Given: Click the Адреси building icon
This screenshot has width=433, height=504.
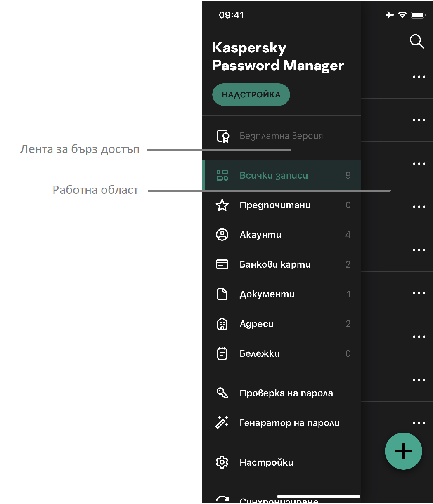Looking at the screenshot, I should point(222,324).
